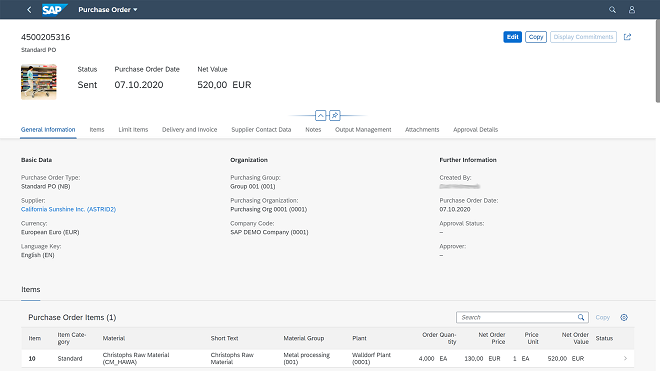Open the share action icon
Viewport: 660px width, 371px height.
[627, 37]
